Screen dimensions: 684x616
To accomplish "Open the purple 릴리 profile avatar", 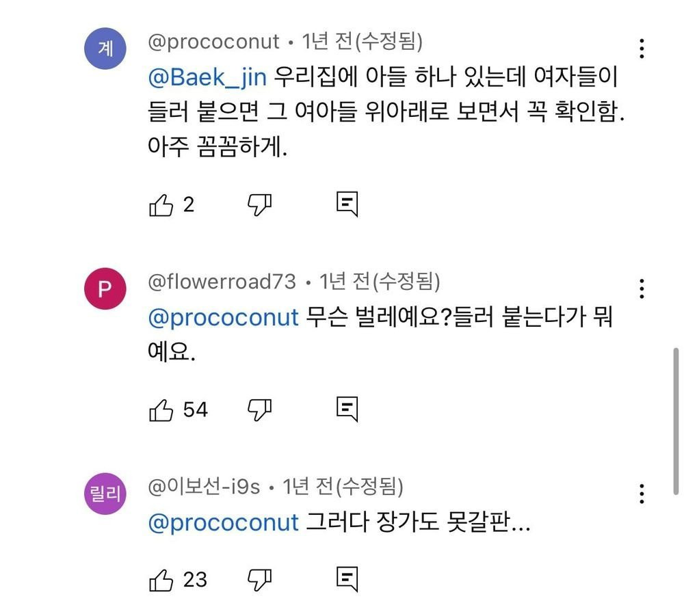I will tap(105, 494).
